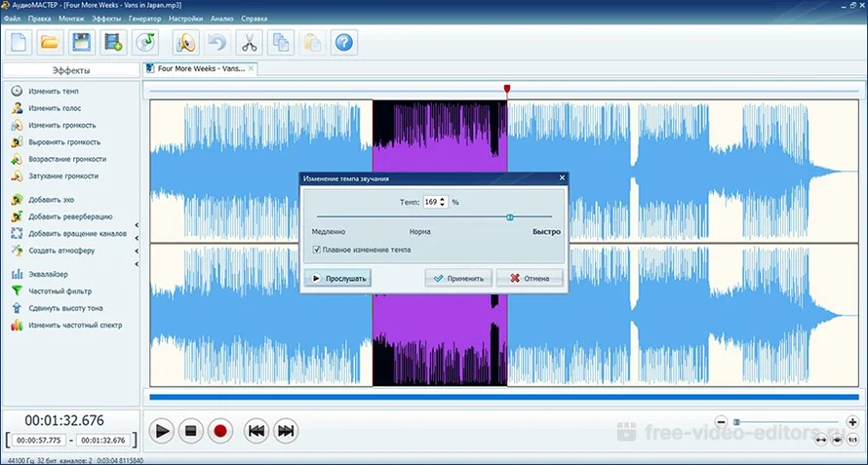The width and height of the screenshot is (868, 465).
Task: Click the New file toolbar icon
Action: pos(20,42)
